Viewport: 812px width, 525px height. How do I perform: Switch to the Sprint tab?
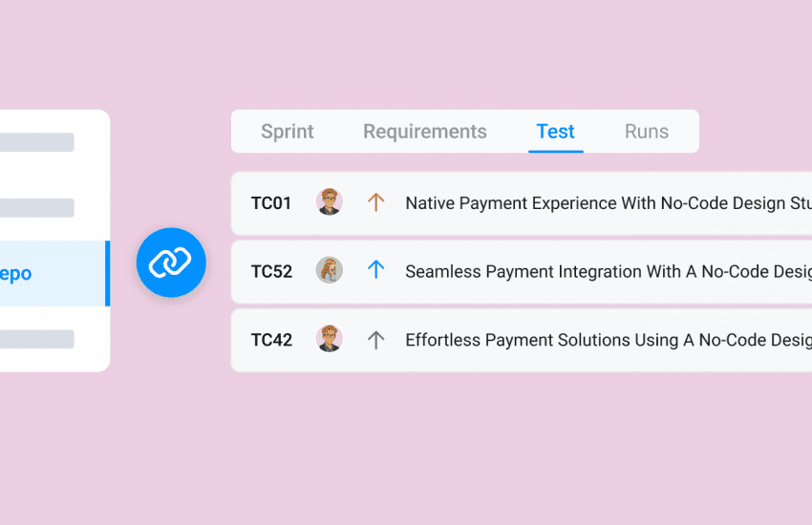(288, 132)
